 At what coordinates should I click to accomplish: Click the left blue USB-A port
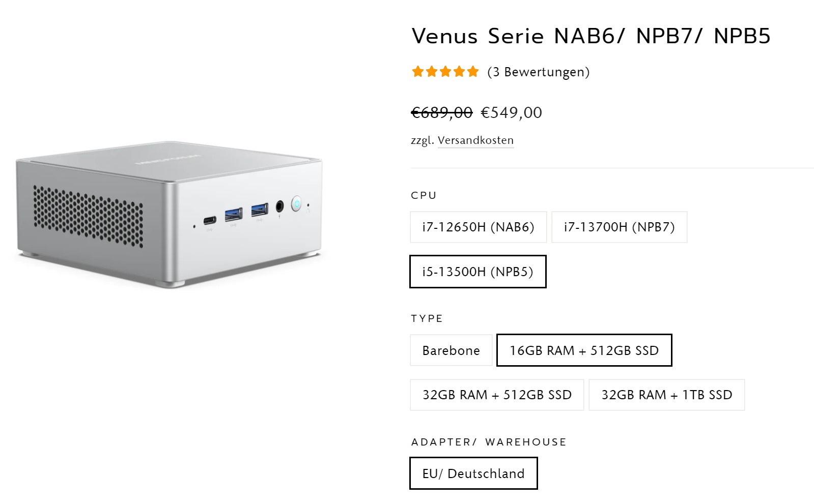pyautogui.click(x=234, y=213)
